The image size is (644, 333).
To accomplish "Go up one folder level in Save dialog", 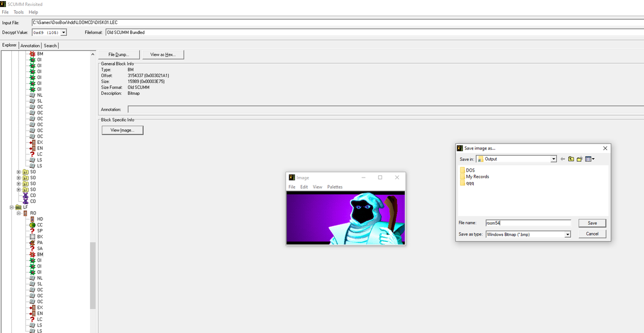I will coord(571,159).
